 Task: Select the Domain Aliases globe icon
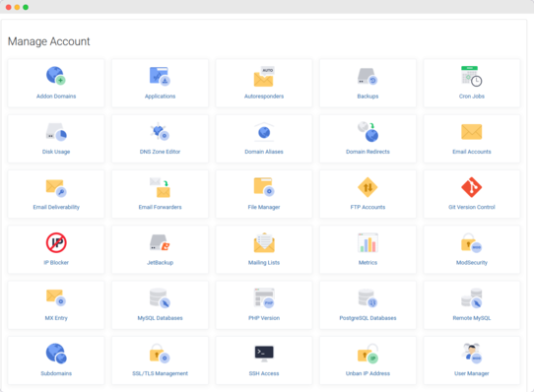point(264,132)
